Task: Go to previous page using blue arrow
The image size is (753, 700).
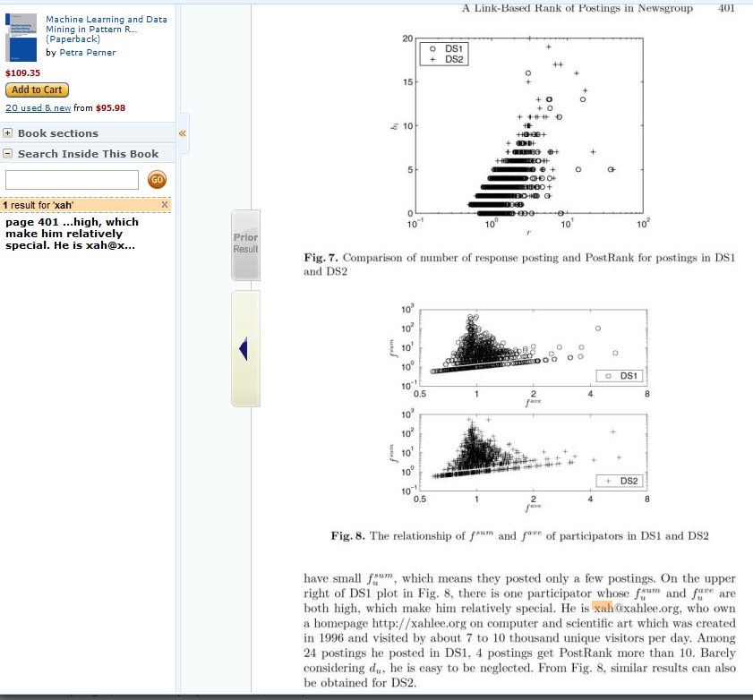Action: point(243,349)
